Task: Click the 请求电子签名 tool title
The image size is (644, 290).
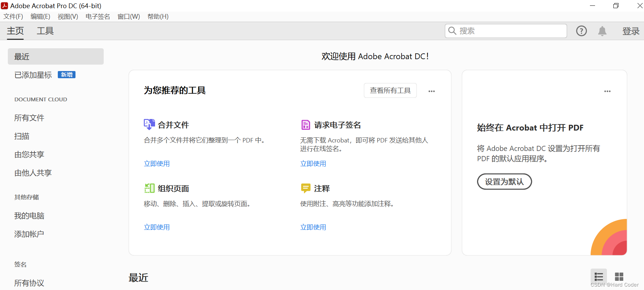Action: (337, 125)
